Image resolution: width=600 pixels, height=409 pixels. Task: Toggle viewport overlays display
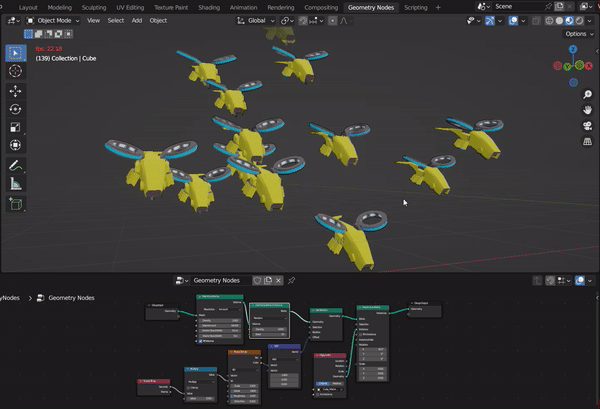point(513,21)
